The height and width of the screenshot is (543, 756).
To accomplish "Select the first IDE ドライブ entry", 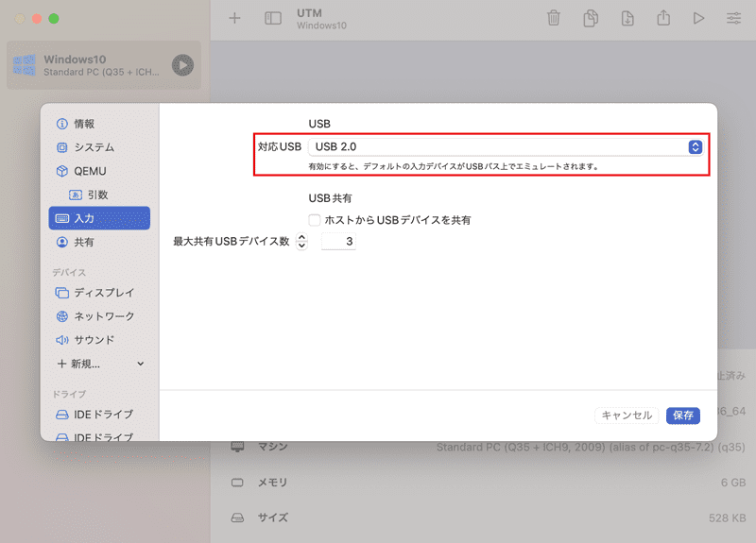I will pyautogui.click(x=99, y=415).
